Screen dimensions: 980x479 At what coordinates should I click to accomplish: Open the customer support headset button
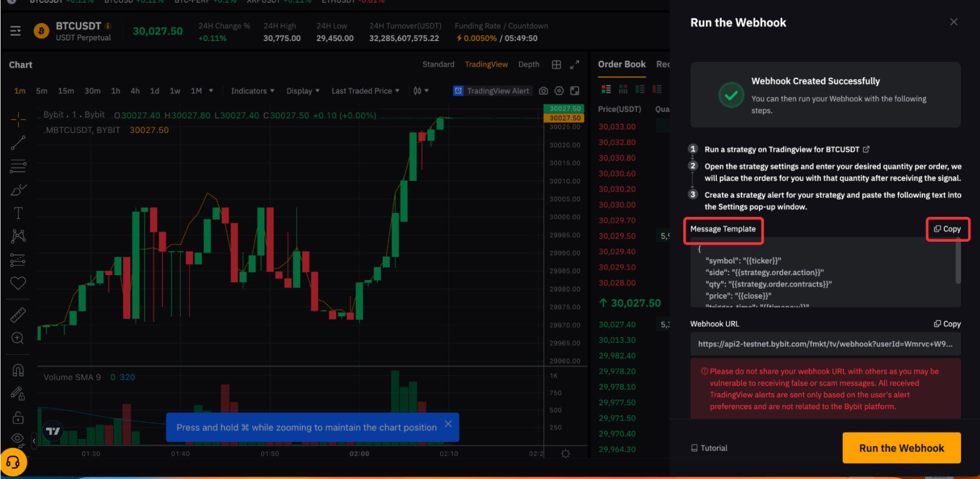coord(13,462)
